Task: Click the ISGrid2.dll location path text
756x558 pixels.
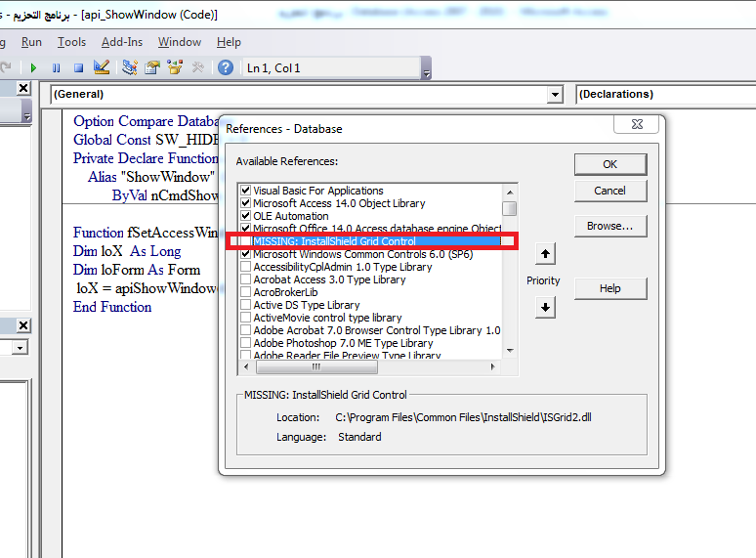Action: tap(463, 417)
